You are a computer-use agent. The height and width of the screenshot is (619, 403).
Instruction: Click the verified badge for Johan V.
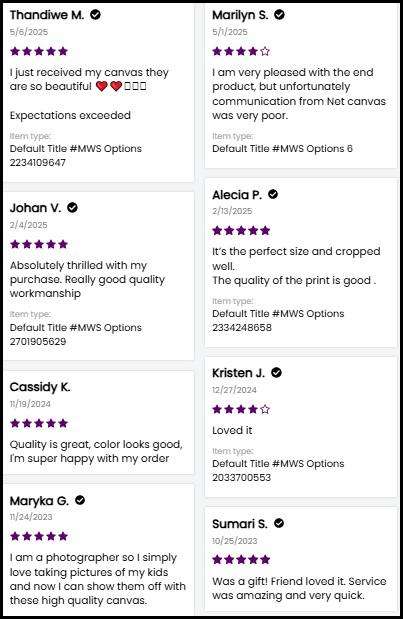tap(72, 207)
